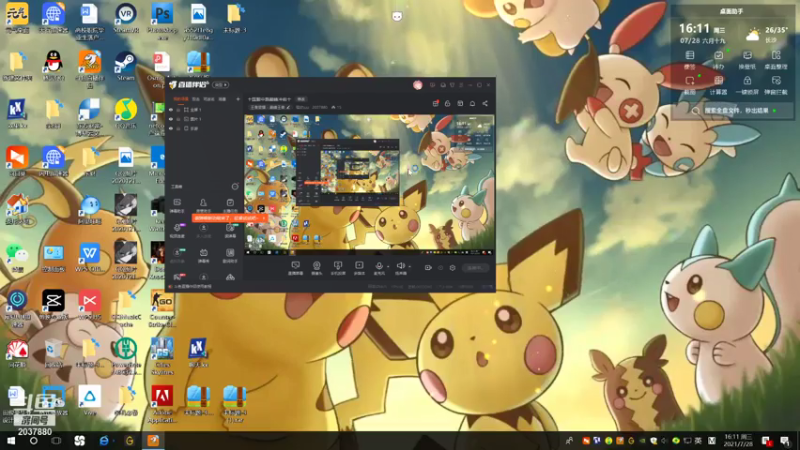Open the orientation pill dropdown beside logo
The image size is (800, 450).
pyautogui.click(x=221, y=85)
